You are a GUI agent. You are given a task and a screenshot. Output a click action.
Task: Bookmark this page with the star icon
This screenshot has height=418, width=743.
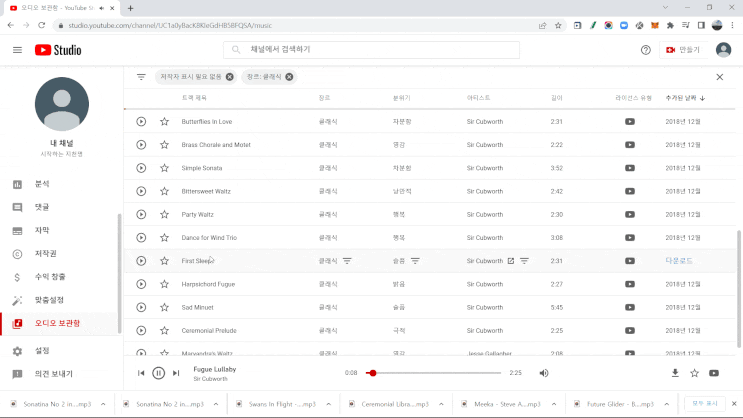[558, 26]
